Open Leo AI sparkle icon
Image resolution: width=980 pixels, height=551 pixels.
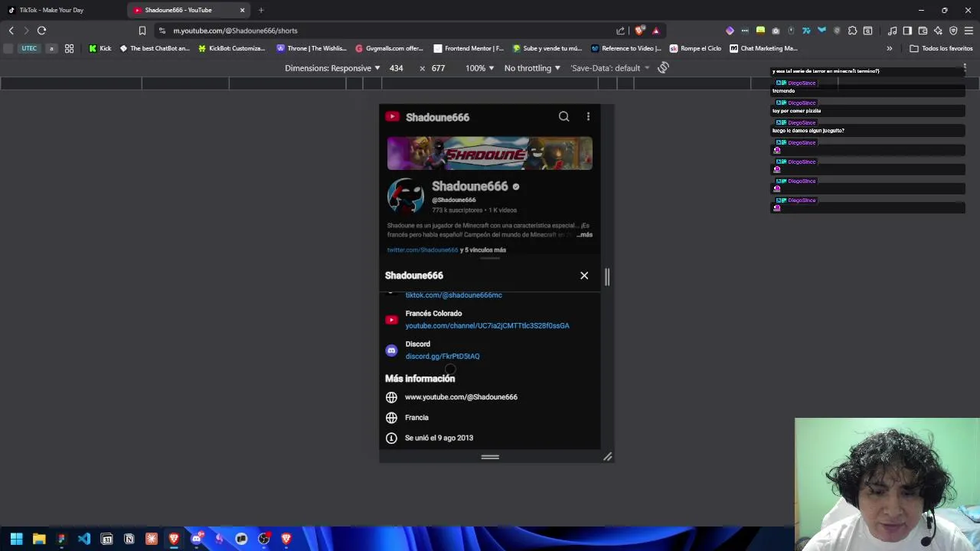(938, 31)
